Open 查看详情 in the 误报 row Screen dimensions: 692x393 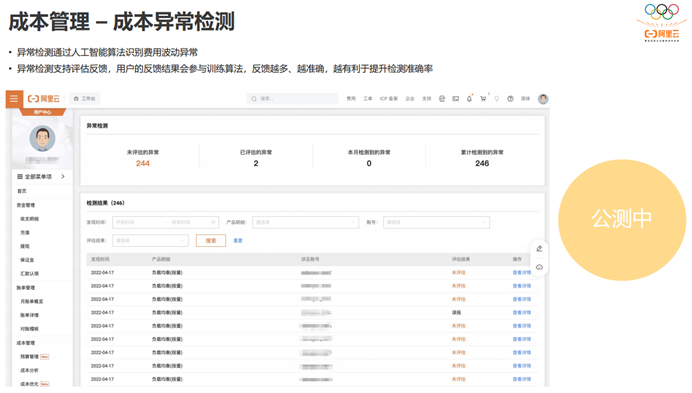click(522, 313)
